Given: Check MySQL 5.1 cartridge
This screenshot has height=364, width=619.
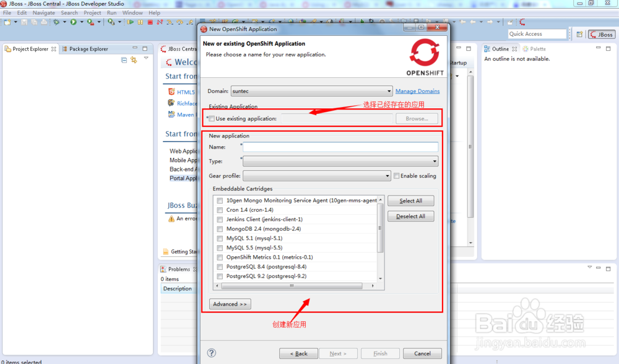Looking at the screenshot, I should (220, 238).
